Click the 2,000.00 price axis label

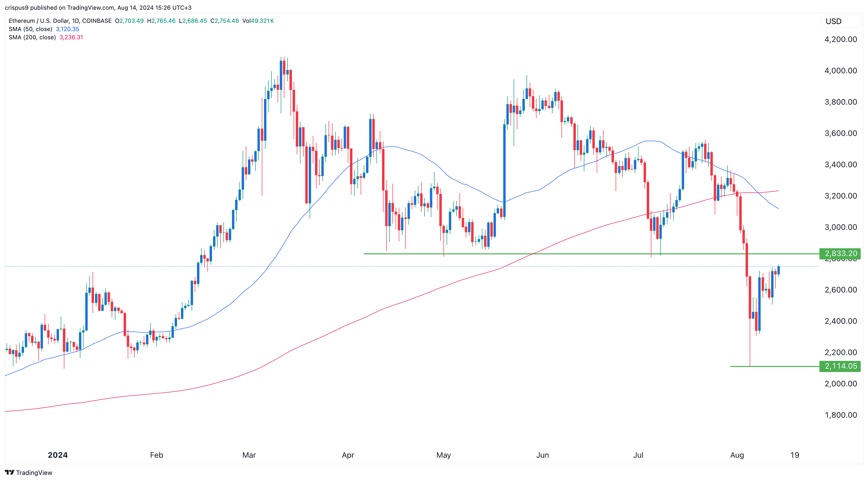pyautogui.click(x=841, y=384)
